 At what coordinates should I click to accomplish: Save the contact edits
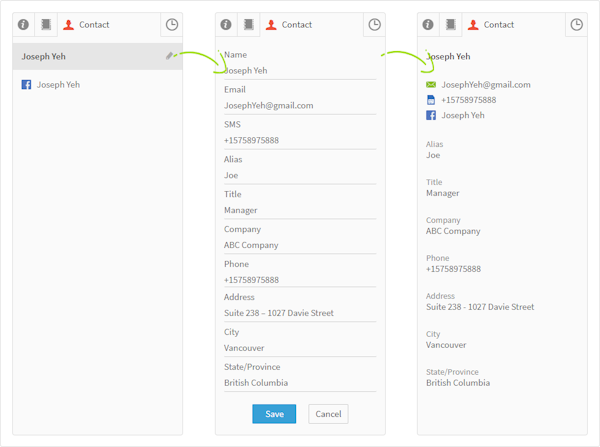pyautogui.click(x=274, y=414)
